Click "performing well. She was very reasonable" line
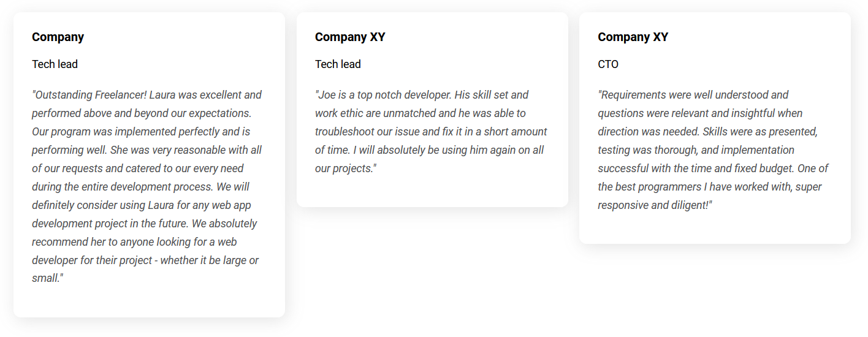 (147, 150)
